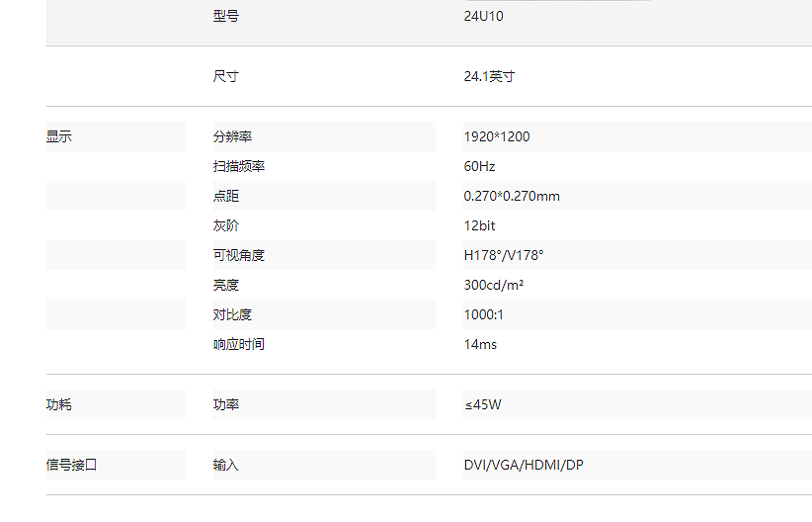Viewport: 812px width, 522px height.
Task: Click the 扫描频率 label
Action: [239, 166]
